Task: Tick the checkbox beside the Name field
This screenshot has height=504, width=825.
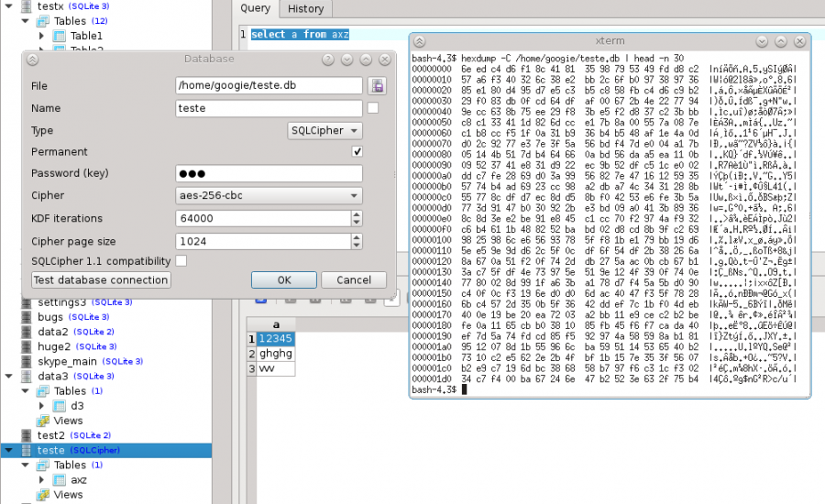Action: (373, 108)
